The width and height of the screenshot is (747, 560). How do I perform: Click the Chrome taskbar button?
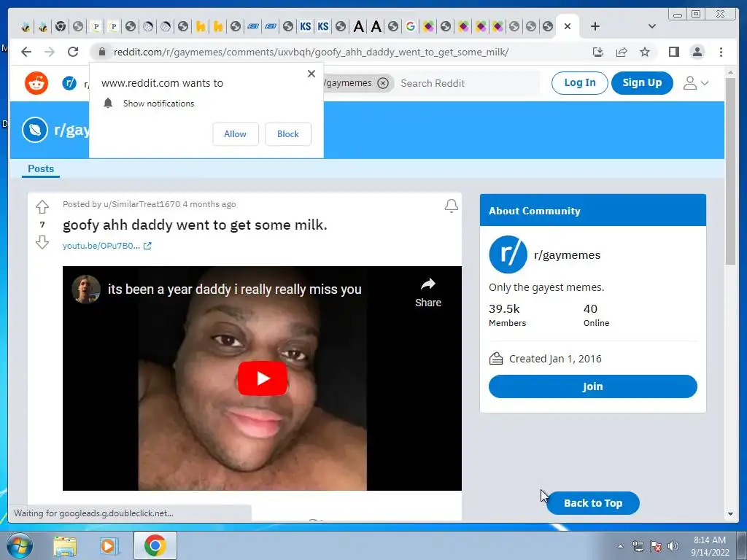155,545
